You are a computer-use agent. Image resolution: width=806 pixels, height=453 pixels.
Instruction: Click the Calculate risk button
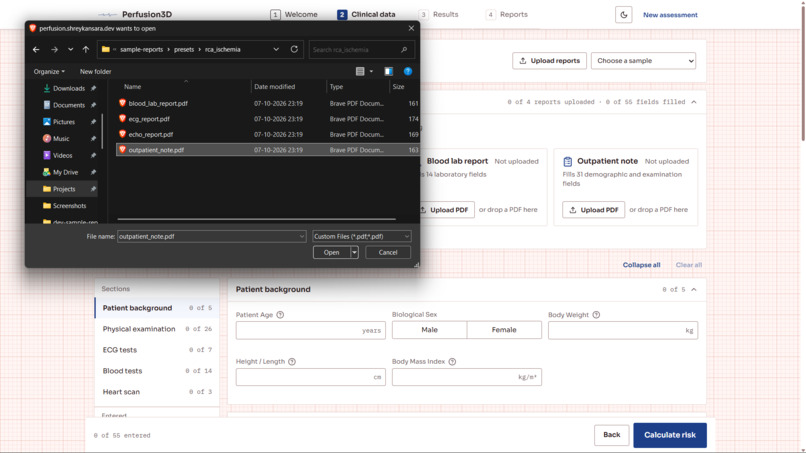(x=670, y=435)
